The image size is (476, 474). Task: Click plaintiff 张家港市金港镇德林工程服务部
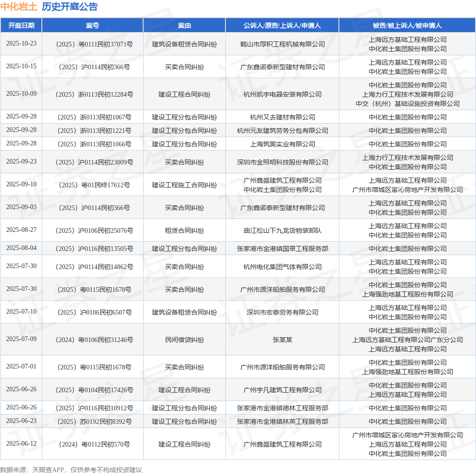point(282,408)
